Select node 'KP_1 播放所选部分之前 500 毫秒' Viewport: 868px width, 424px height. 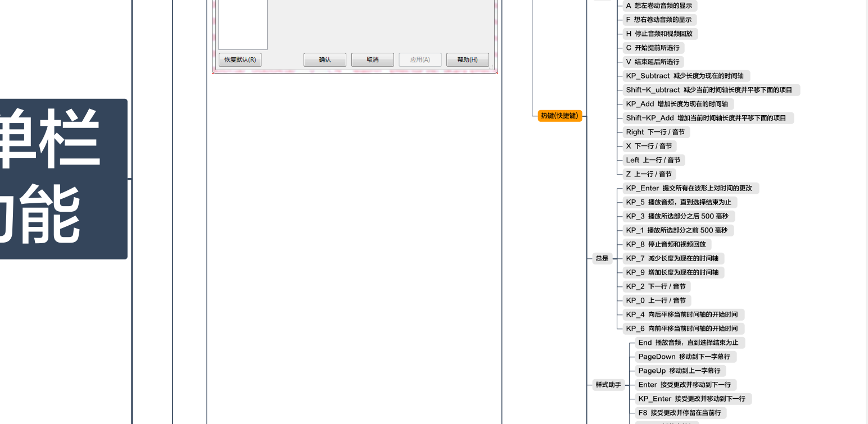click(677, 230)
